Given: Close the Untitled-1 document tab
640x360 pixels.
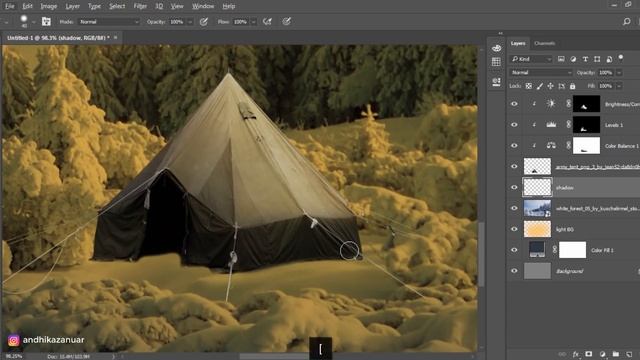Looking at the screenshot, I should (x=116, y=38).
